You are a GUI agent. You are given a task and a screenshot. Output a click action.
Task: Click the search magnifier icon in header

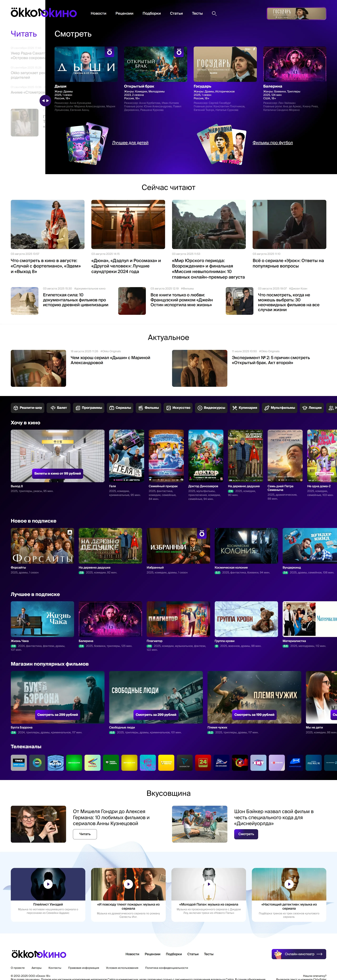point(214,13)
